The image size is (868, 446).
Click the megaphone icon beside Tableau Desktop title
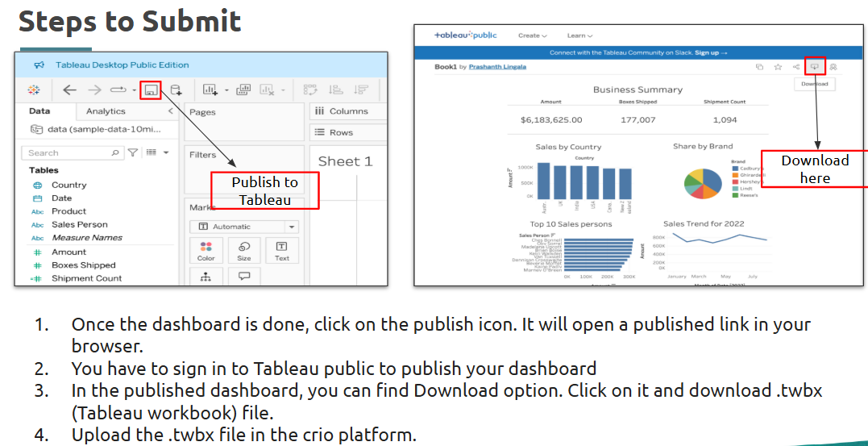coord(39,65)
